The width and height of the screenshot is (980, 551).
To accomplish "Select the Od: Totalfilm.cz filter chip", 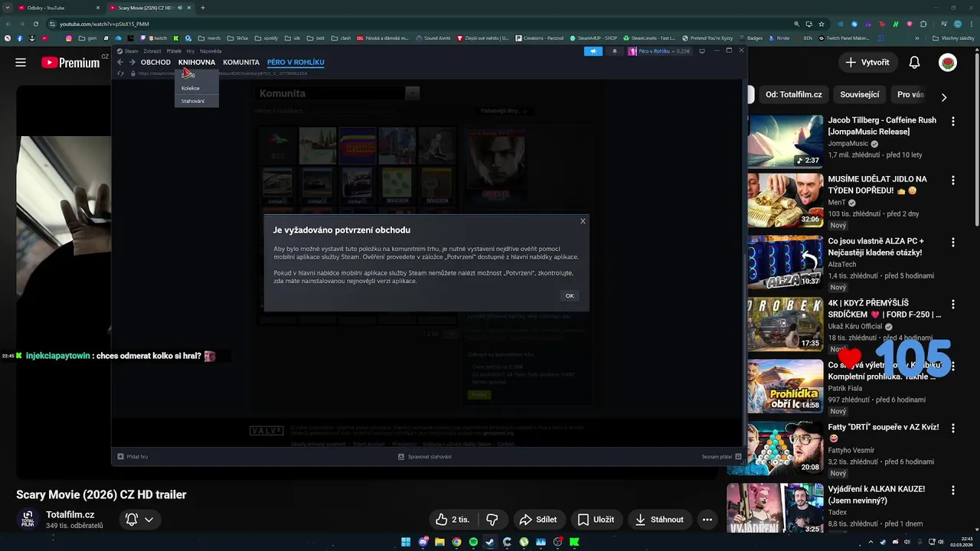I will [x=794, y=95].
